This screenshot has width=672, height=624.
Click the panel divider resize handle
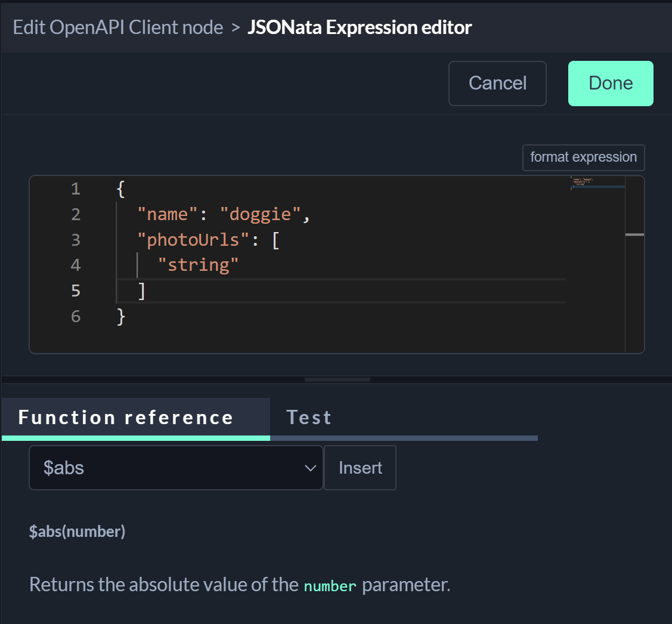pos(337,379)
